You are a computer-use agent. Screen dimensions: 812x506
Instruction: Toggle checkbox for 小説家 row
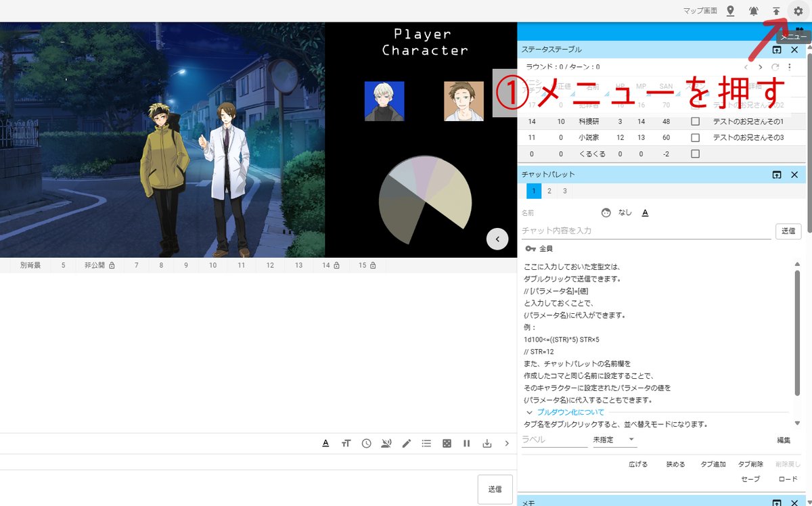click(695, 137)
